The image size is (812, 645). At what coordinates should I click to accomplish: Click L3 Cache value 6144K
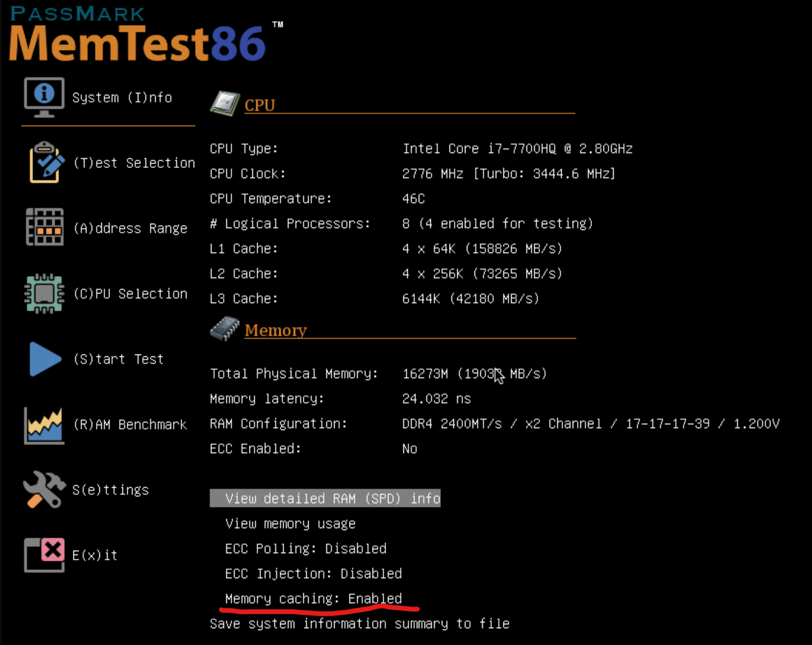(471, 299)
